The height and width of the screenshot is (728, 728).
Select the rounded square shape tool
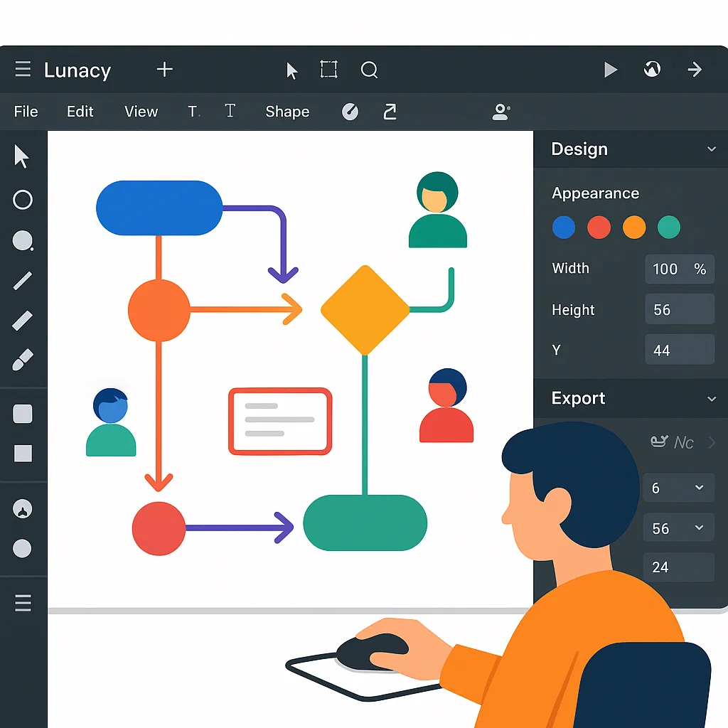23,414
